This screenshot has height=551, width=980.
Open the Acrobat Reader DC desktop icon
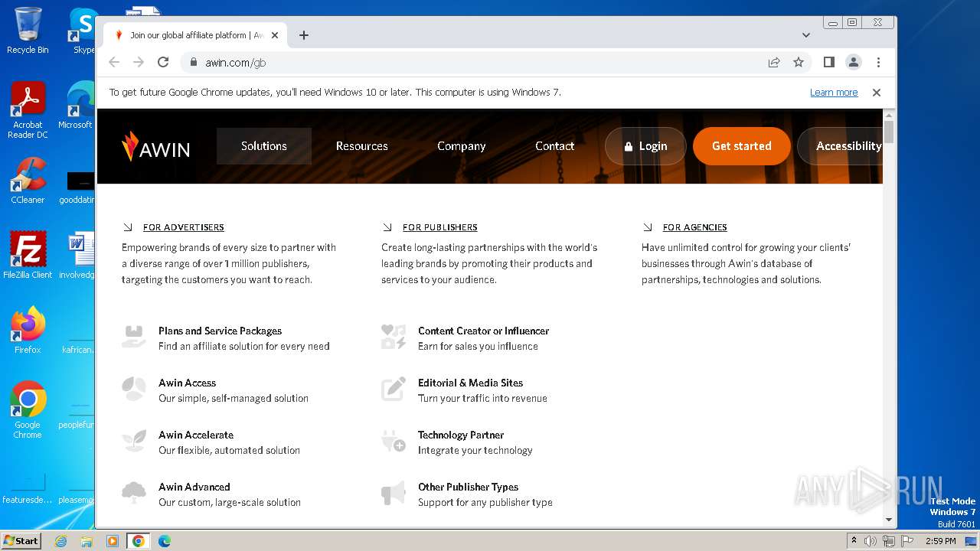coord(28,111)
